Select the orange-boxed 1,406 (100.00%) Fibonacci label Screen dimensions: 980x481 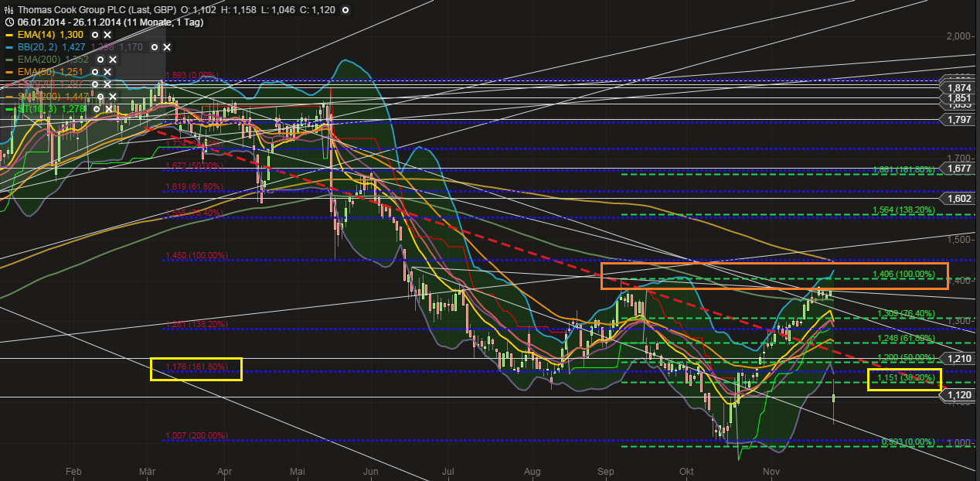point(903,274)
